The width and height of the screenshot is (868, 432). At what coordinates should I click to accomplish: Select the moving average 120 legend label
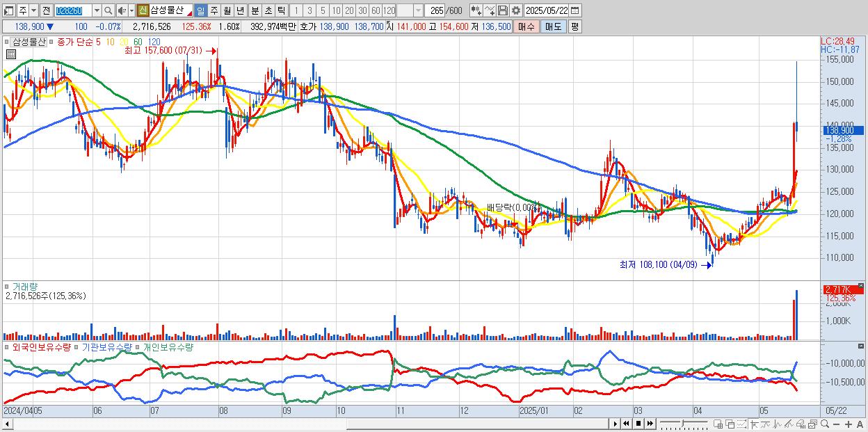[154, 42]
